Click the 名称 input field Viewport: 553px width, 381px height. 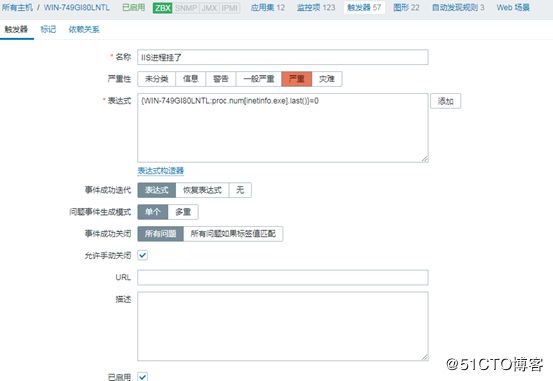tap(283, 57)
